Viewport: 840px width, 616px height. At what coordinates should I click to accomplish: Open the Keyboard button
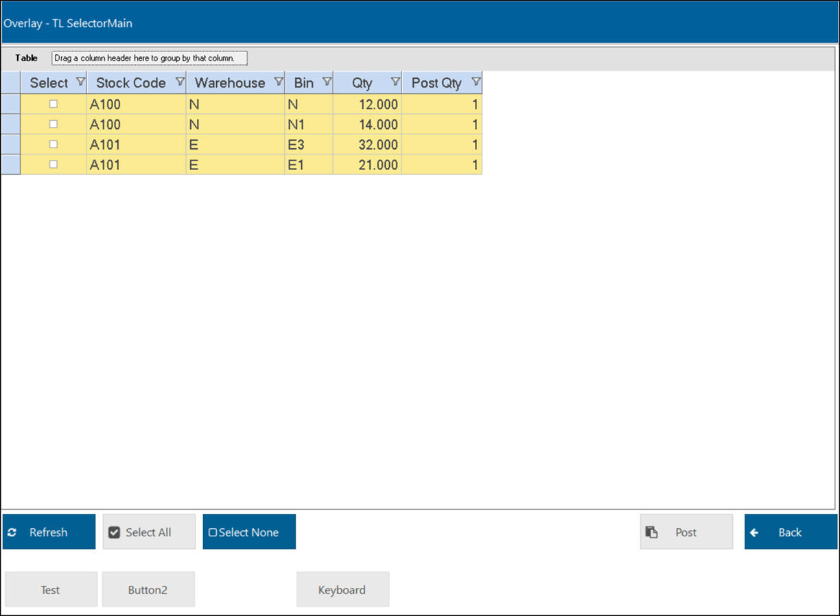pos(342,589)
